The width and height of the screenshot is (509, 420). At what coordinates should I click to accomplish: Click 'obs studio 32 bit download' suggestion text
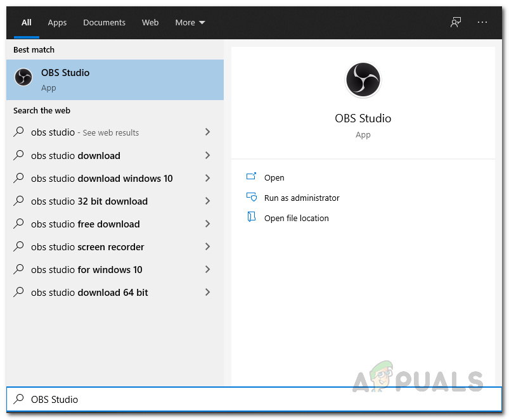click(x=89, y=201)
